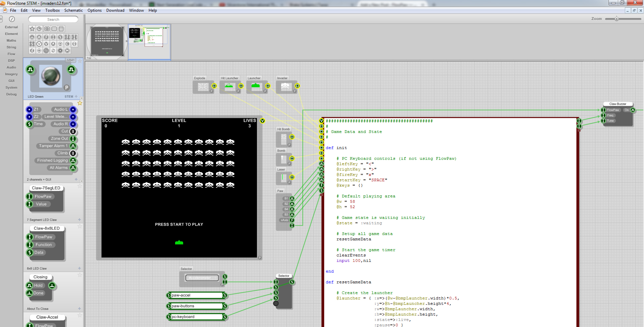Select the white-ringed sine wave connector filter

[53, 50]
